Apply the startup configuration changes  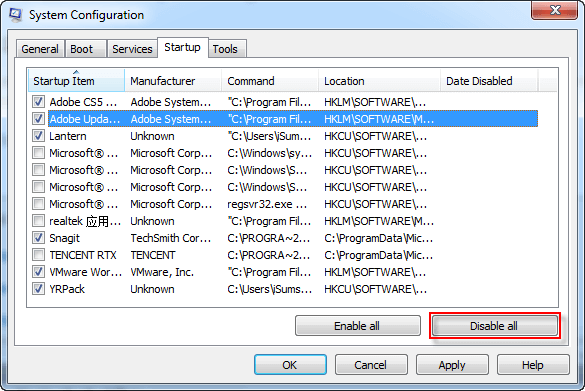tap(452, 365)
